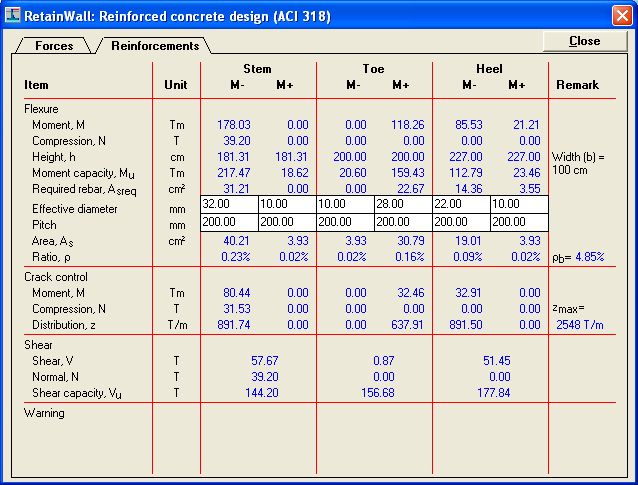Edit the Stem M+ pitch input
The image size is (638, 485).
point(287,222)
